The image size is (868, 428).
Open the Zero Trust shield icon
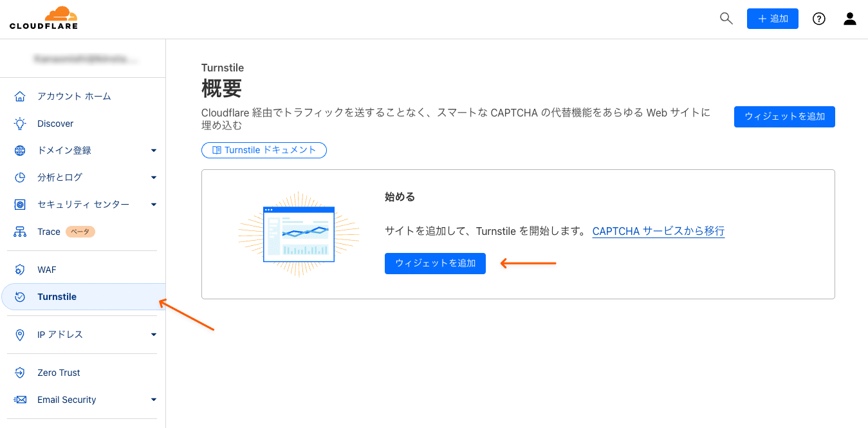click(x=19, y=372)
